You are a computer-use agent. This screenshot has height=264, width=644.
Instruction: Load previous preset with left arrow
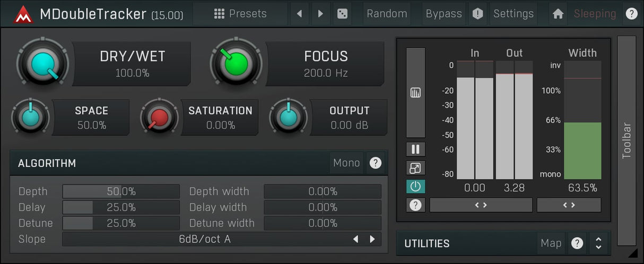[x=299, y=14]
